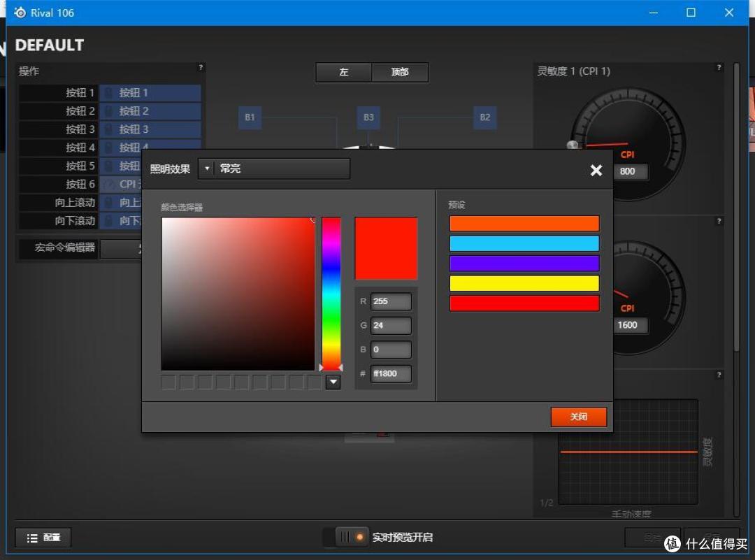Click the CPI 1 dial knob handle
755x560 pixels.
572,145
